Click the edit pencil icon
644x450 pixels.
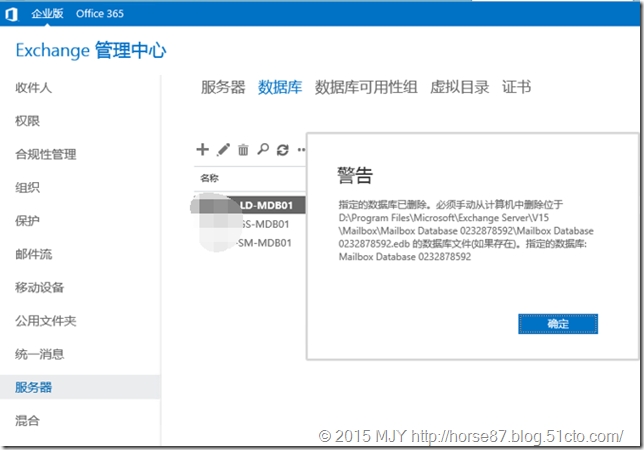pyautogui.click(x=223, y=150)
